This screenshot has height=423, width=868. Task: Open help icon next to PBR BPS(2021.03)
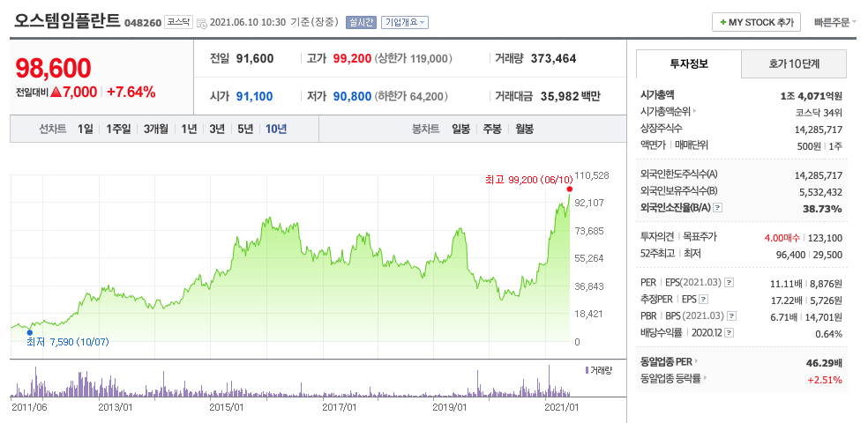732,316
